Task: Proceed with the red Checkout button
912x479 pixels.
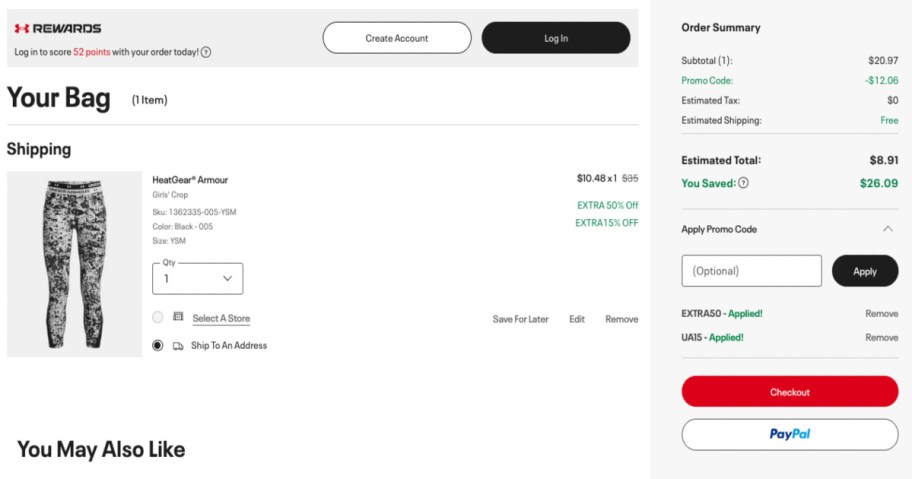Action: coord(790,392)
